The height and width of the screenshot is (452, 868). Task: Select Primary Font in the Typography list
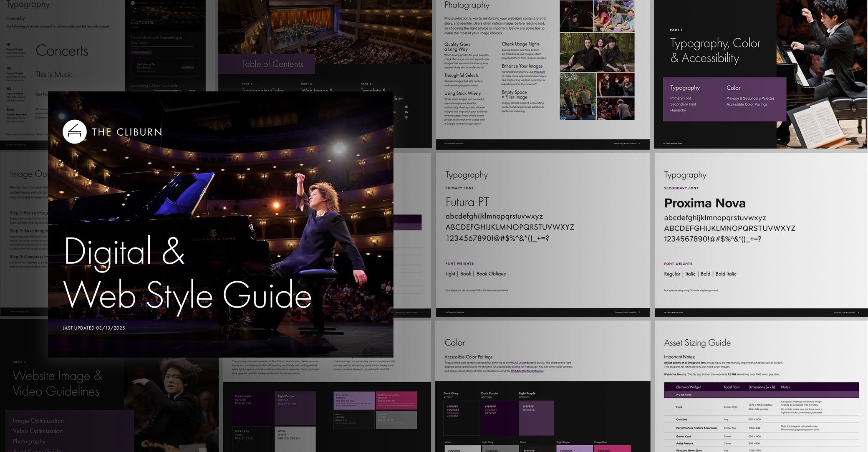pos(680,98)
